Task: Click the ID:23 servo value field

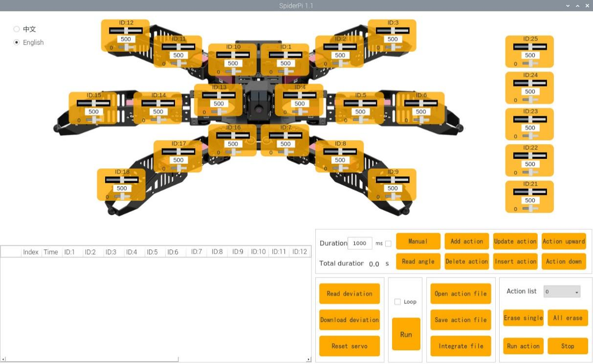Action: click(x=530, y=128)
